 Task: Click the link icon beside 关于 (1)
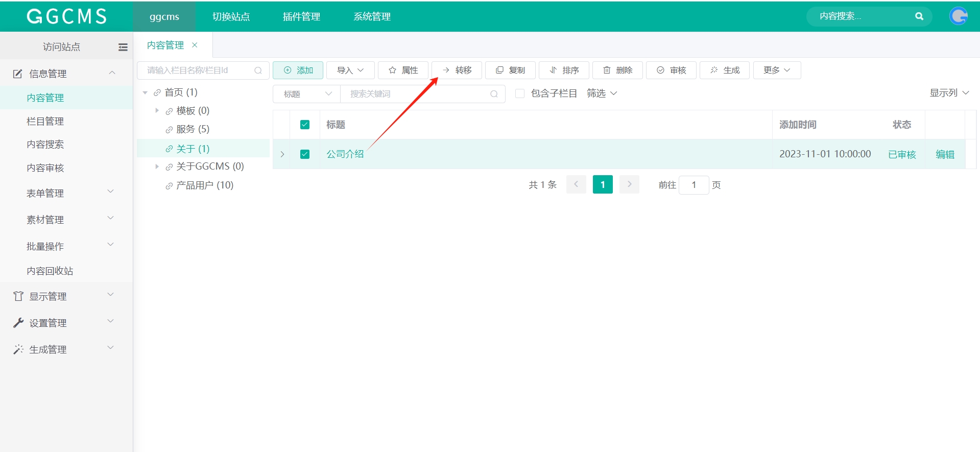pos(169,149)
